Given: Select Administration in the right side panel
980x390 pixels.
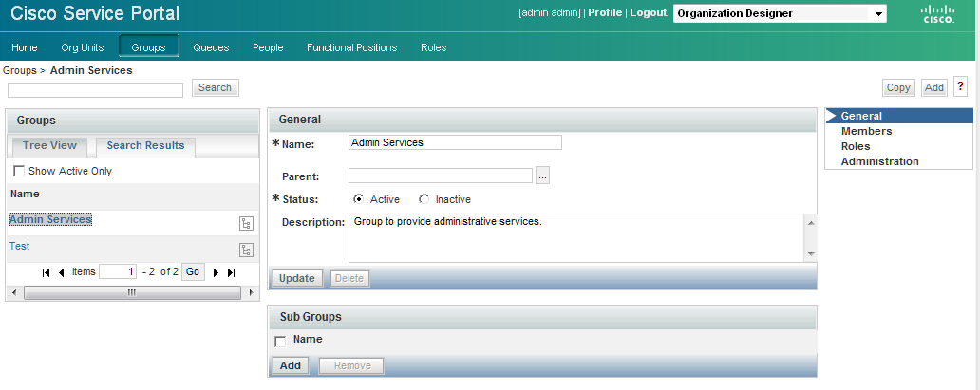Looking at the screenshot, I should pyautogui.click(x=880, y=161).
